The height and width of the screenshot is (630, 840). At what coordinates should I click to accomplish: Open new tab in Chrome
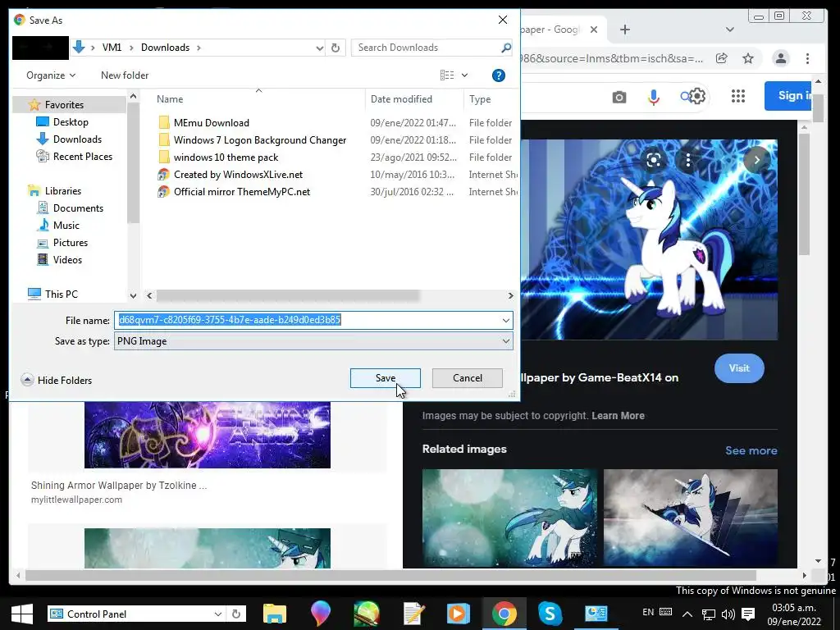624,30
